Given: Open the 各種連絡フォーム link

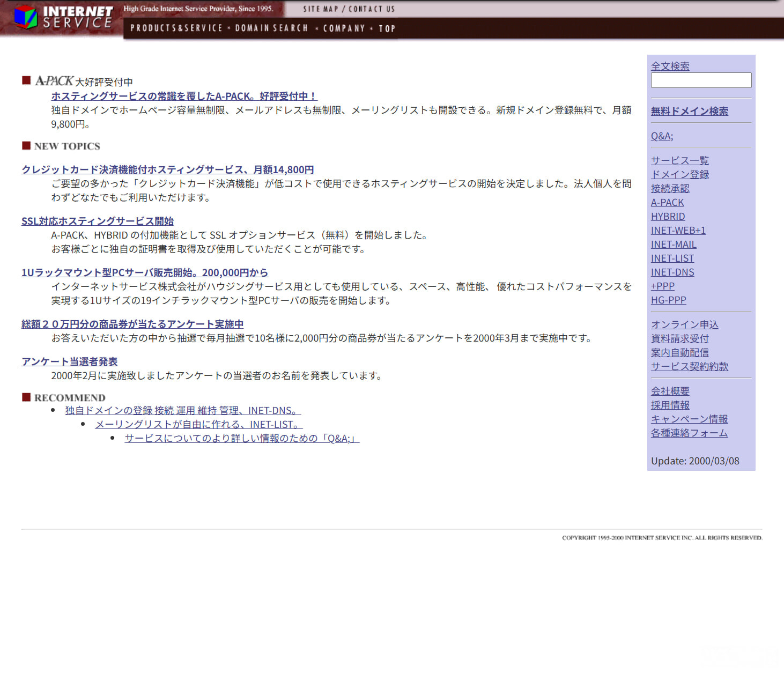Looking at the screenshot, I should (690, 433).
